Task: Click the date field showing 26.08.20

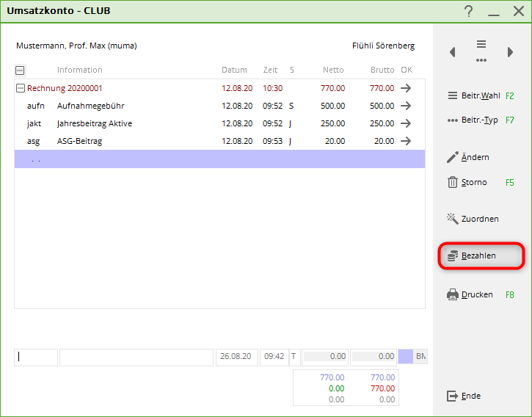Action: click(236, 357)
